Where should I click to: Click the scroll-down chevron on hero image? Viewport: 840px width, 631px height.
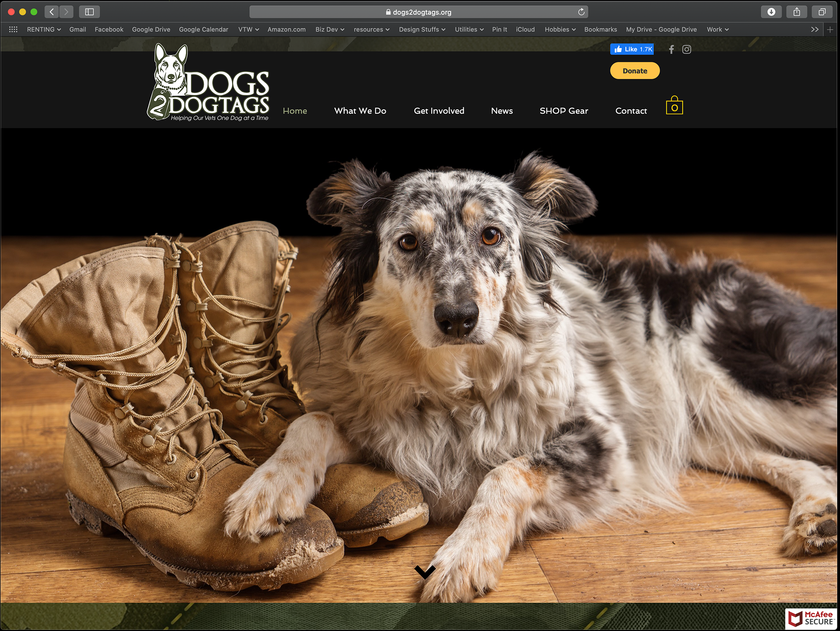pyautogui.click(x=424, y=572)
